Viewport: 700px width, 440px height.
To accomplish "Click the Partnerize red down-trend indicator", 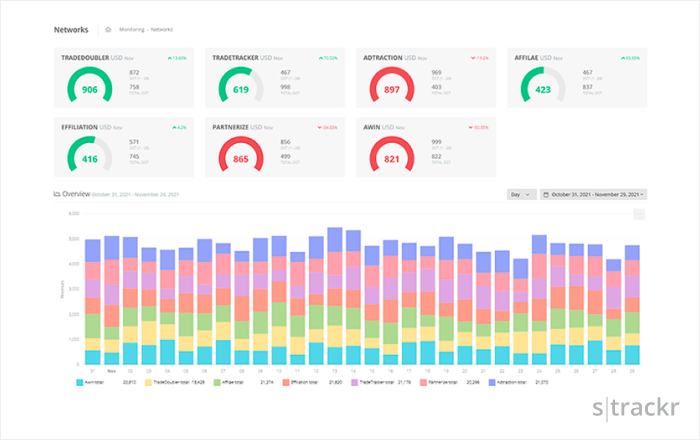I will point(327,128).
